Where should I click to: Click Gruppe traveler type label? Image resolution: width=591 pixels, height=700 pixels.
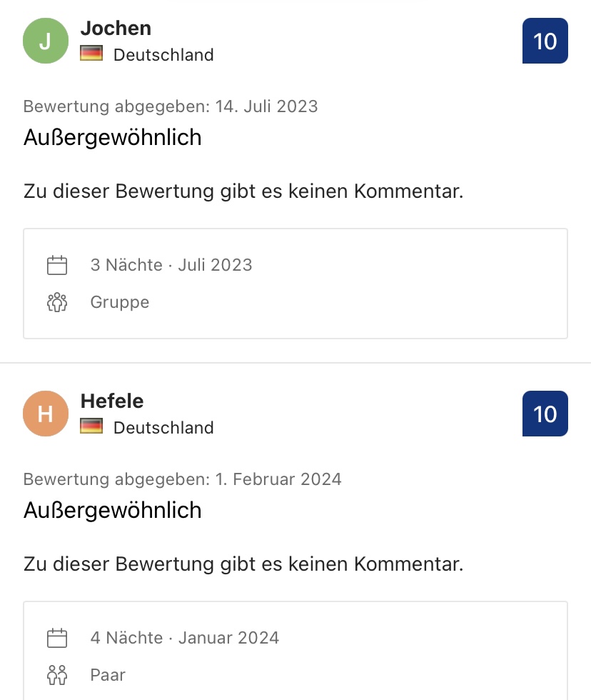119,302
